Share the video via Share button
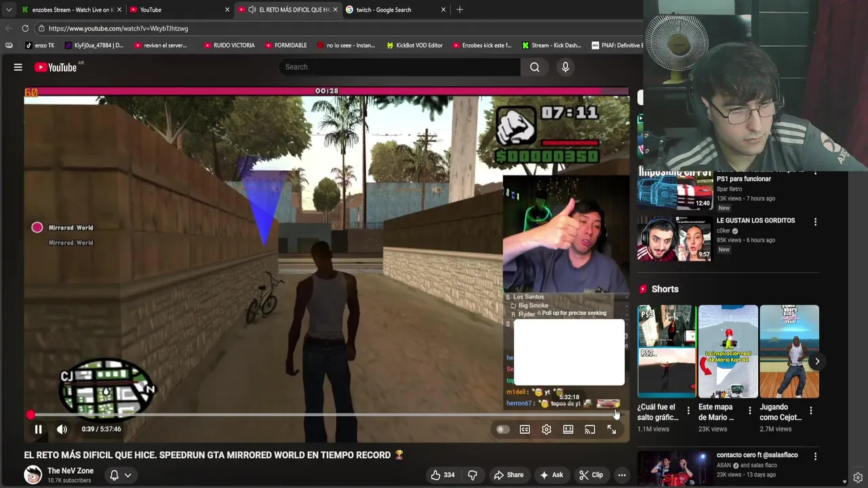 [509, 475]
